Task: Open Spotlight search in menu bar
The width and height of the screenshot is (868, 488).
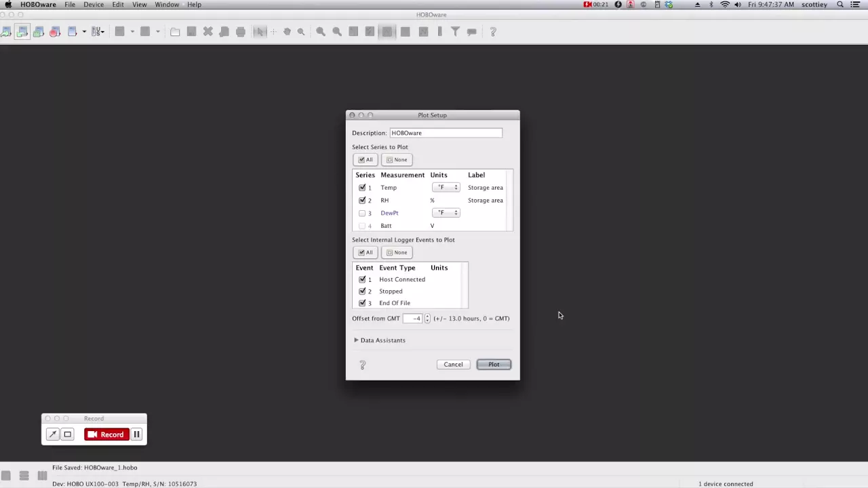Action: (x=840, y=5)
